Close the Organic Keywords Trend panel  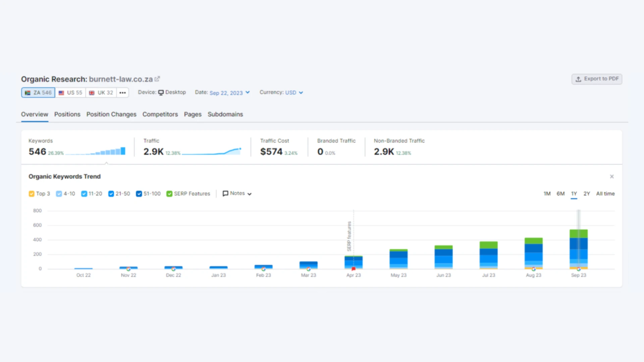tap(612, 177)
